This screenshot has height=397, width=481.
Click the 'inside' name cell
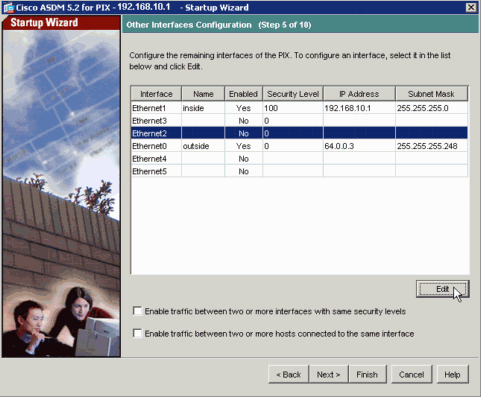[x=203, y=108]
